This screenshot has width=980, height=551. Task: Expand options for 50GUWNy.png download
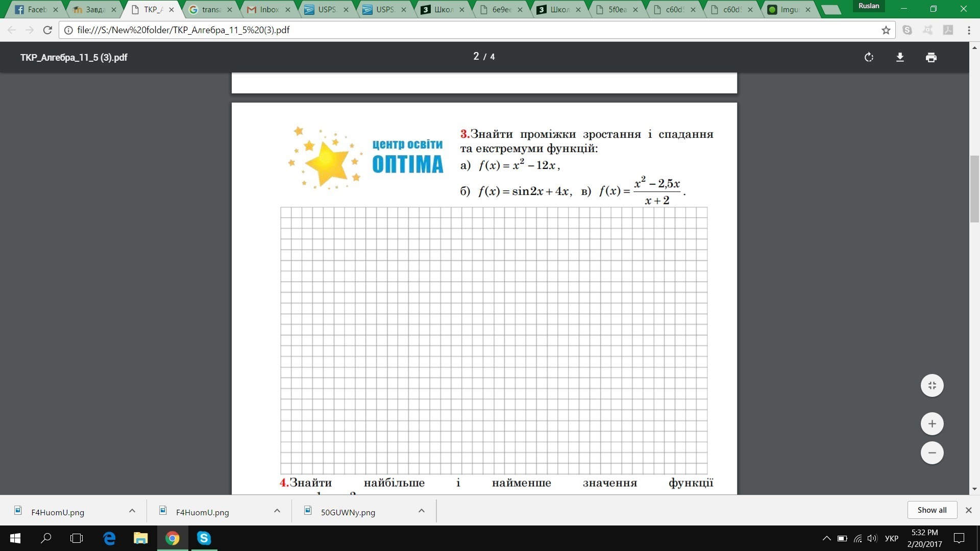coord(422,511)
